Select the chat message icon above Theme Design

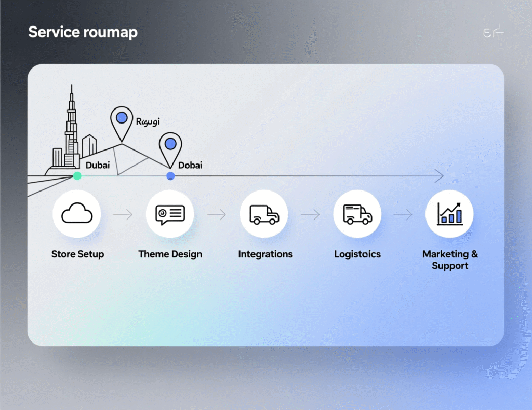170,214
